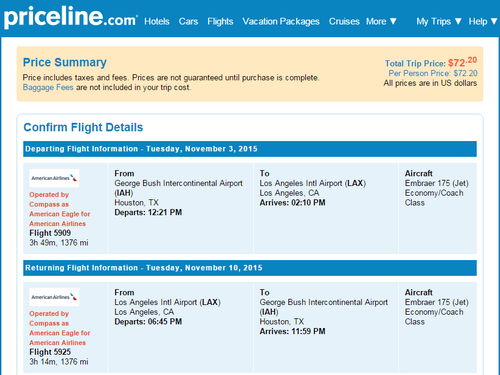Click American Airlines logo in returning flight
Image resolution: width=500 pixels, height=375 pixels.
pyautogui.click(x=54, y=297)
